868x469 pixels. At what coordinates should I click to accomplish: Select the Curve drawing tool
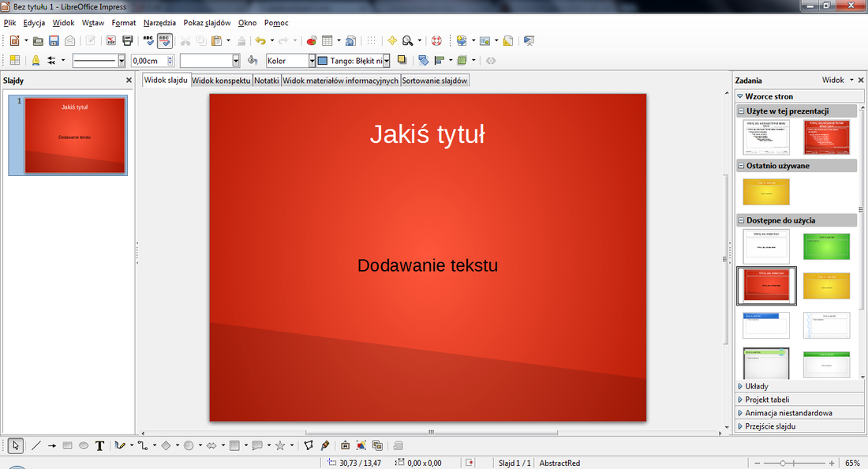[120, 445]
